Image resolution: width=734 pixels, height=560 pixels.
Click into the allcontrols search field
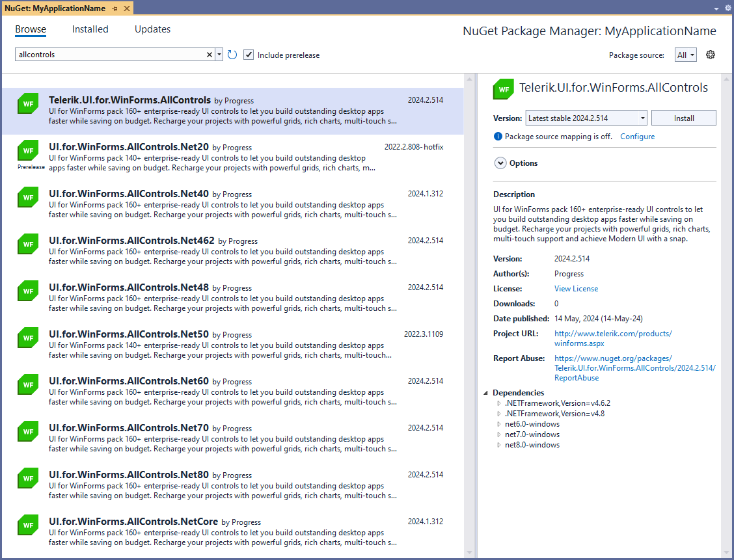(x=111, y=55)
